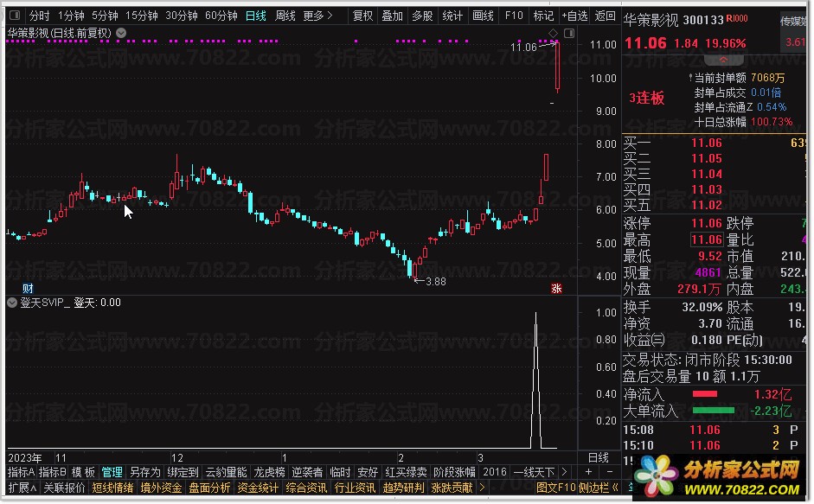Switch to 周线 weekly chart
Image resolution: width=814 pixels, height=504 pixels.
285,16
